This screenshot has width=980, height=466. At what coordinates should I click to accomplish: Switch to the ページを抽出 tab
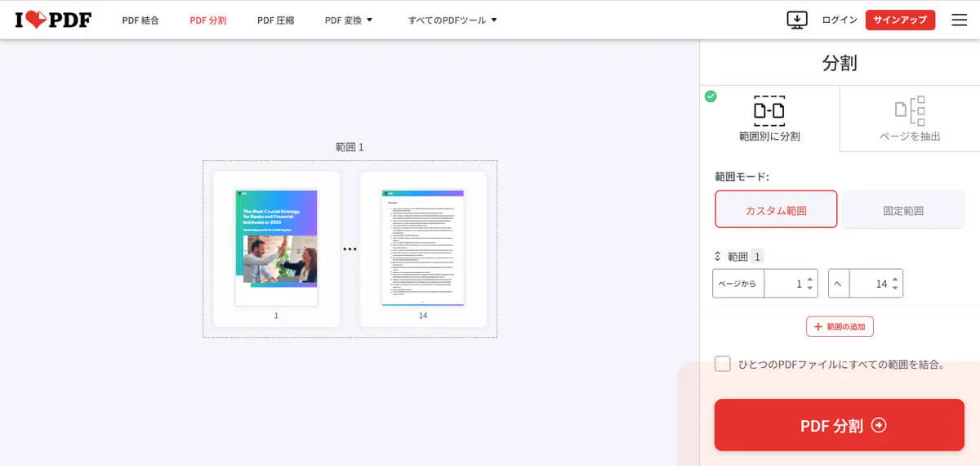(x=910, y=119)
